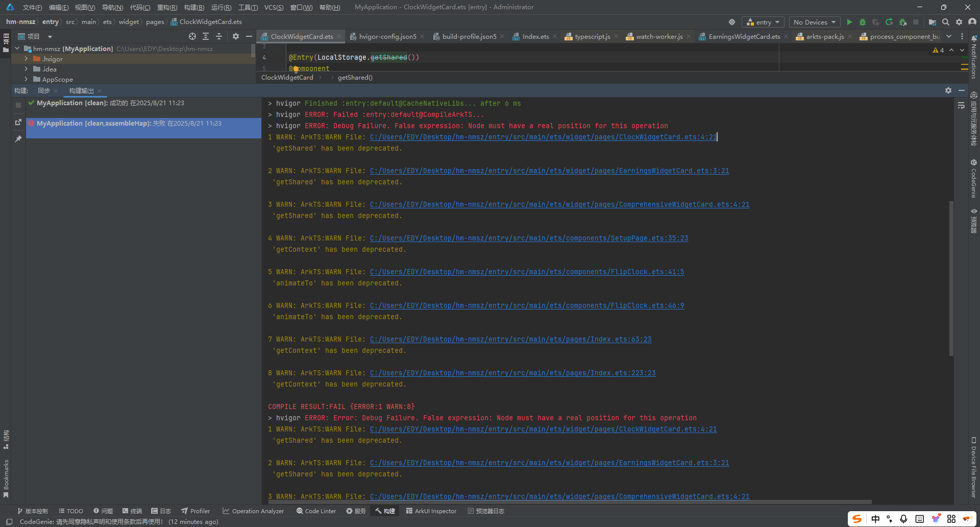Screen dimensions: 980x527
Task: Switch to hvigor-config.json5 tab
Action: coord(387,36)
